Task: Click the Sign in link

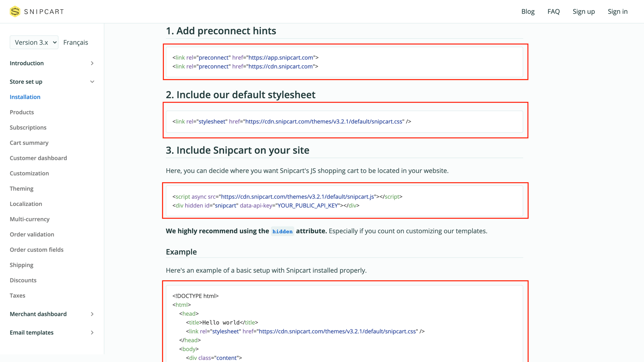Action: click(617, 11)
